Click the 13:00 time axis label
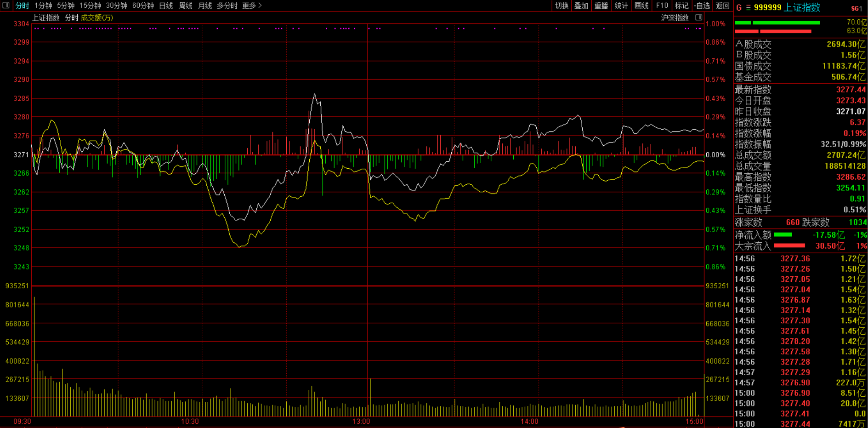The width and height of the screenshot is (868, 428). 361,422
